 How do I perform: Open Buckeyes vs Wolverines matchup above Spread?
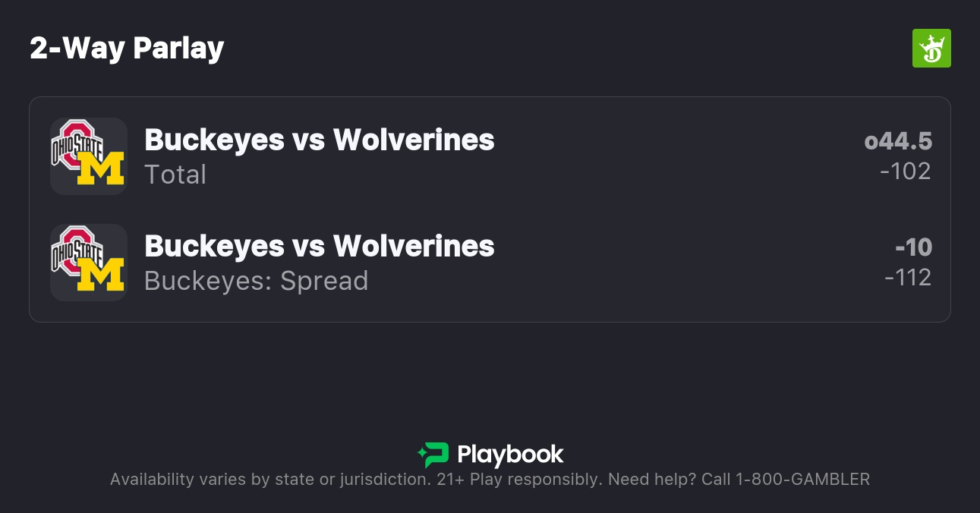[x=319, y=246]
